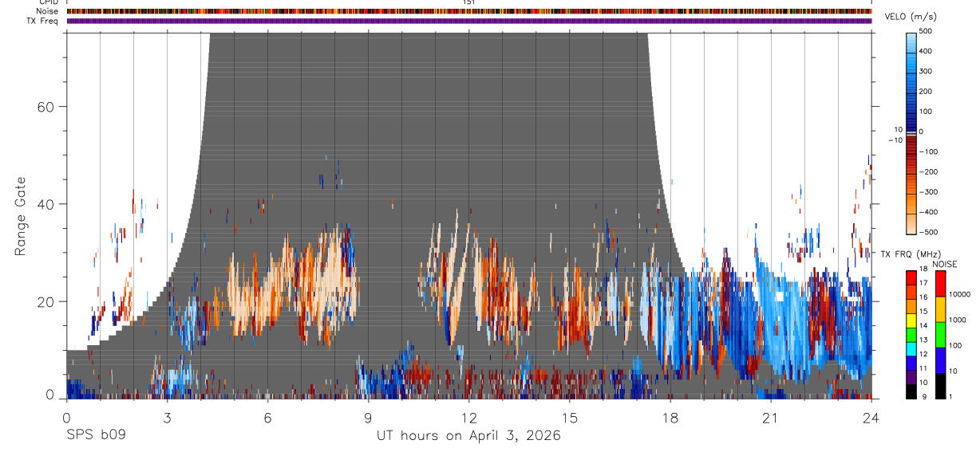
Task: Click the hour '9' mark on time axis
Action: pos(368,417)
